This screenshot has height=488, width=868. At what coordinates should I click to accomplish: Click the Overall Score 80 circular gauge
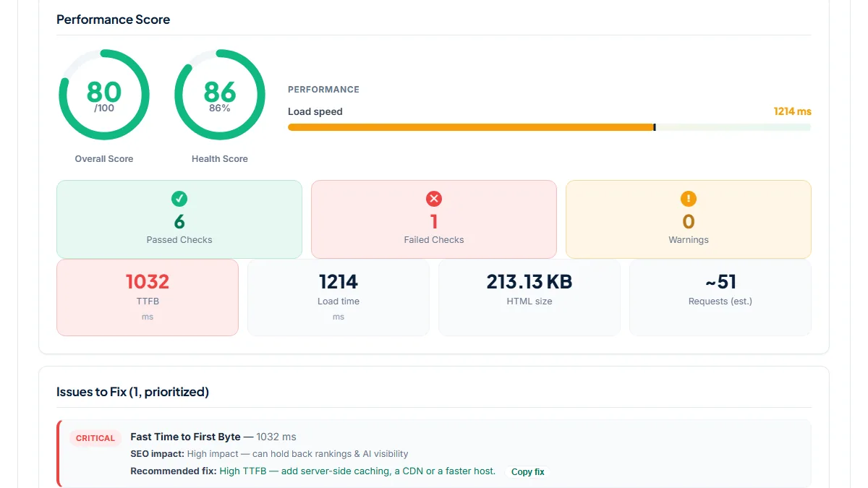pos(104,95)
